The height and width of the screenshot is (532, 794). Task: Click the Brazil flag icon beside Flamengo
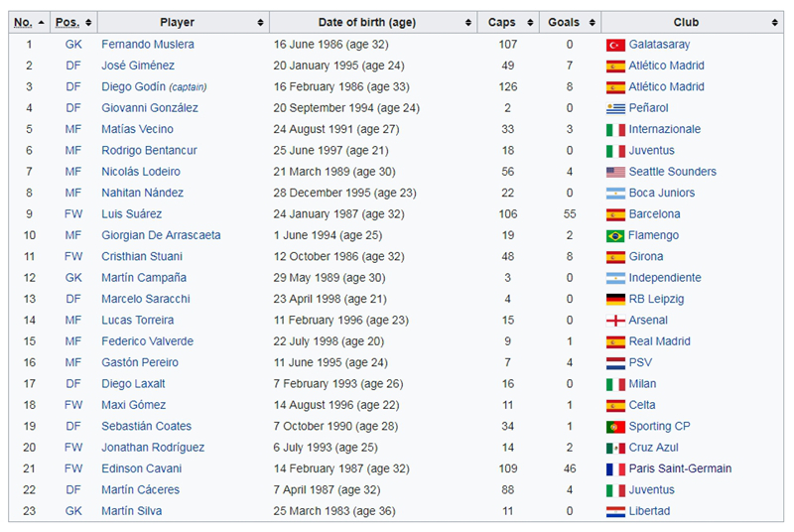pyautogui.click(x=615, y=236)
